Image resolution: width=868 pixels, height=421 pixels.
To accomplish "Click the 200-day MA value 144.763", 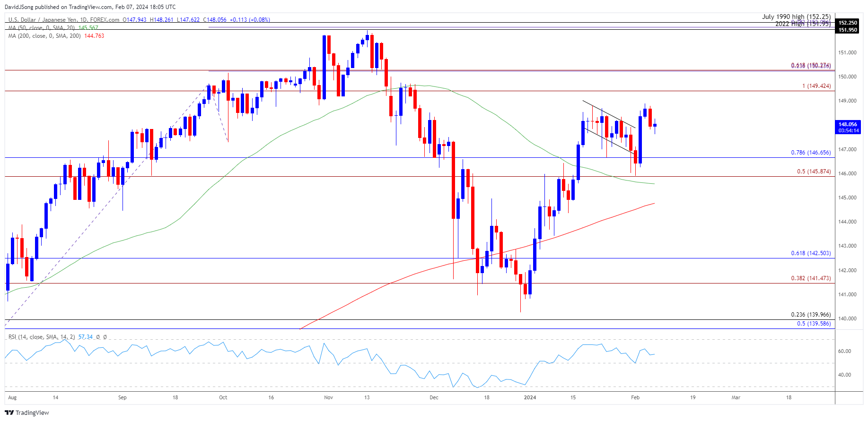I will click(x=94, y=36).
